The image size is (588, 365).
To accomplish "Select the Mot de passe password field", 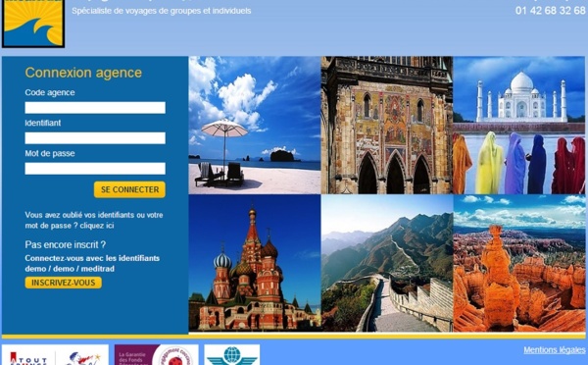I will pos(95,169).
